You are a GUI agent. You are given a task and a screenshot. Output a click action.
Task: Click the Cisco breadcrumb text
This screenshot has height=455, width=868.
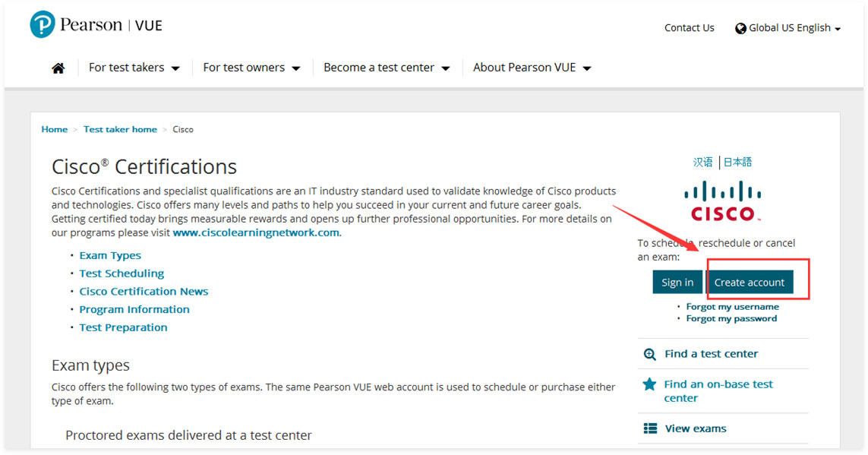[183, 130]
